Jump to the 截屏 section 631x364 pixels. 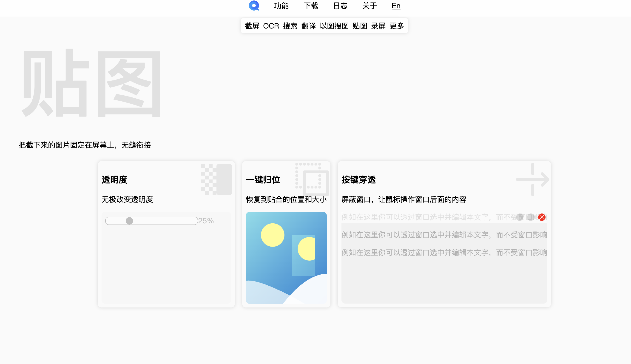[252, 26]
